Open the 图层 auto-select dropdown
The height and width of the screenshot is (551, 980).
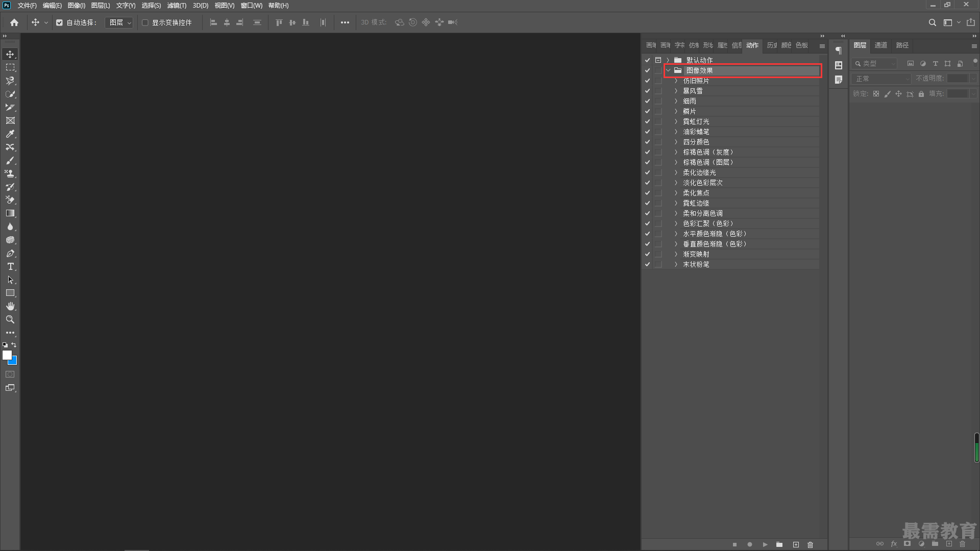pos(119,22)
